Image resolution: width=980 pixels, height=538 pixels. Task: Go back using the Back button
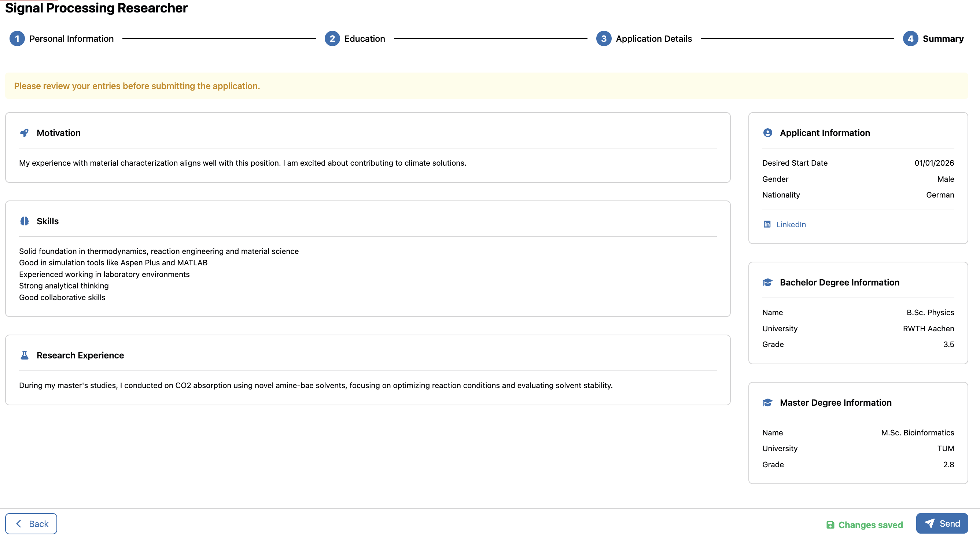[x=31, y=523]
